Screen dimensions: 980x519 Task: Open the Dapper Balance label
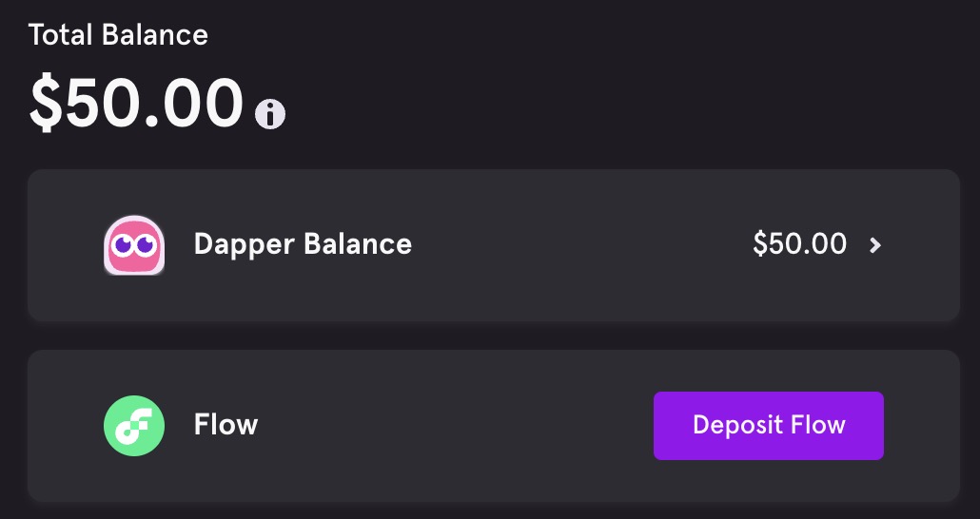pos(303,244)
